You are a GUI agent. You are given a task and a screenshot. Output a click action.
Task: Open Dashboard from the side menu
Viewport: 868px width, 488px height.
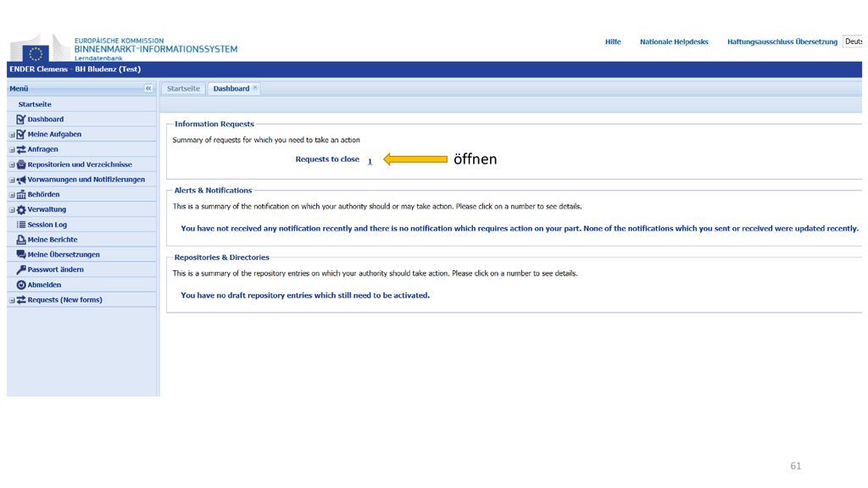[46, 119]
